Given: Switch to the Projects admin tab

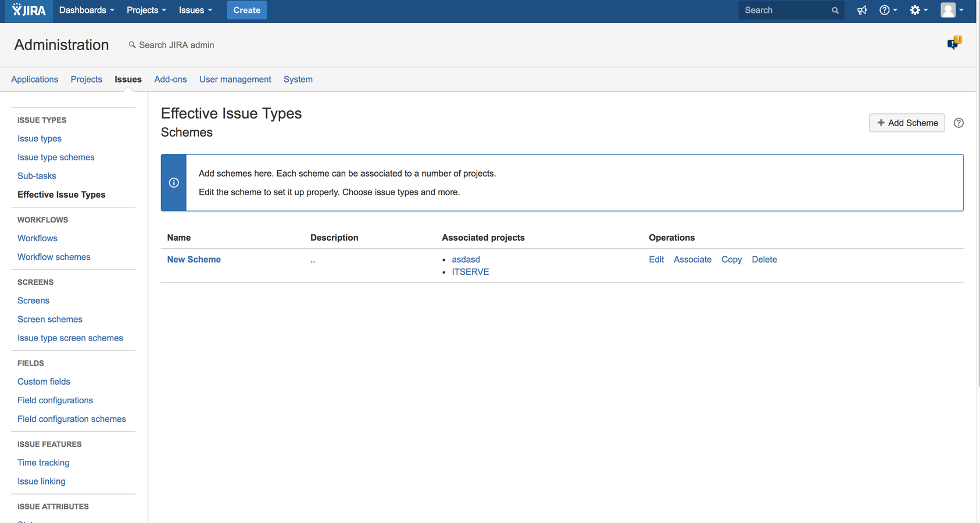Looking at the screenshot, I should pos(86,79).
